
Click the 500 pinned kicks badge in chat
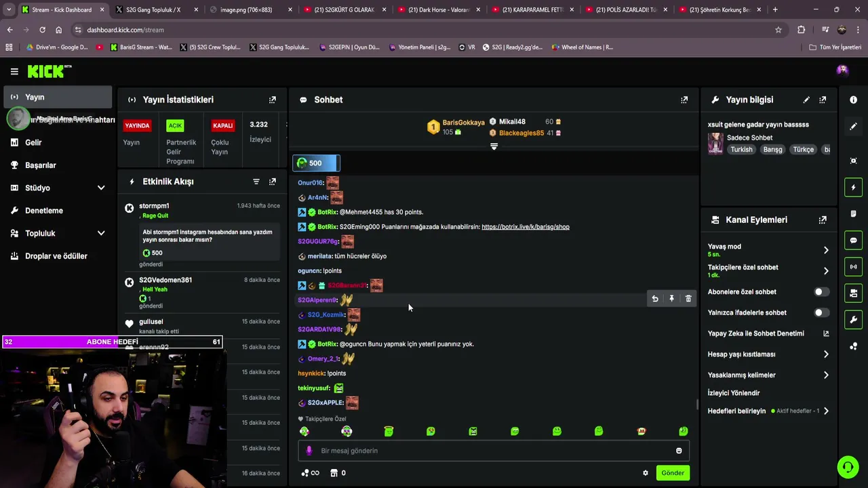click(x=316, y=163)
